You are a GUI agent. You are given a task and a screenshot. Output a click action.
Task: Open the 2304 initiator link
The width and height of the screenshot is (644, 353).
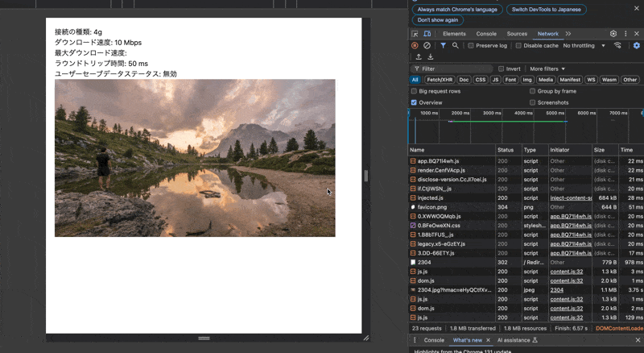click(557, 290)
